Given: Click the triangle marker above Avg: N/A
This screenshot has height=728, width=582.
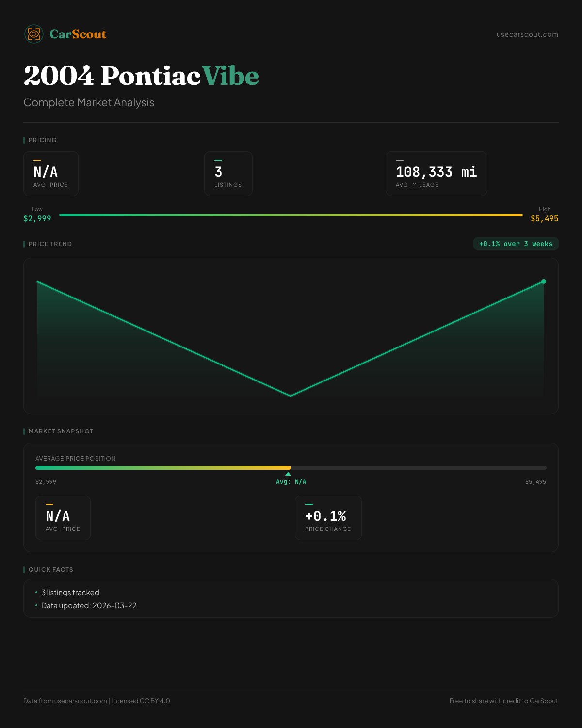Looking at the screenshot, I should coord(288,474).
